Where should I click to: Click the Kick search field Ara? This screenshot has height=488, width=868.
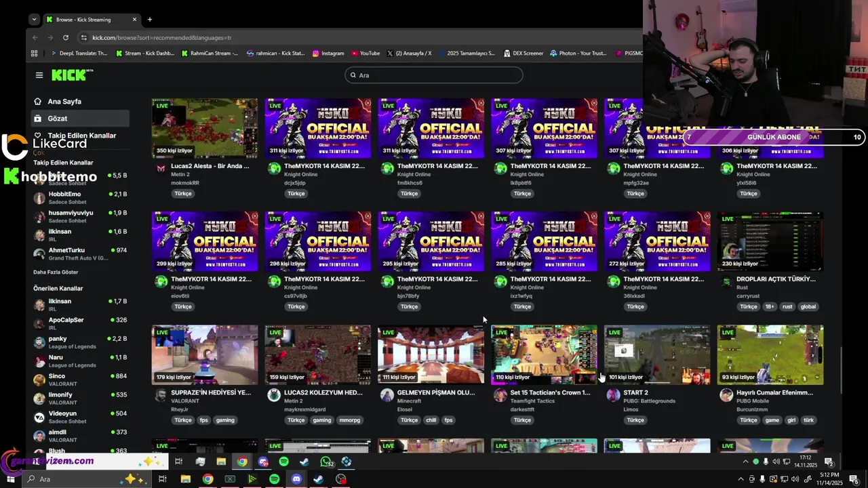[x=434, y=75]
